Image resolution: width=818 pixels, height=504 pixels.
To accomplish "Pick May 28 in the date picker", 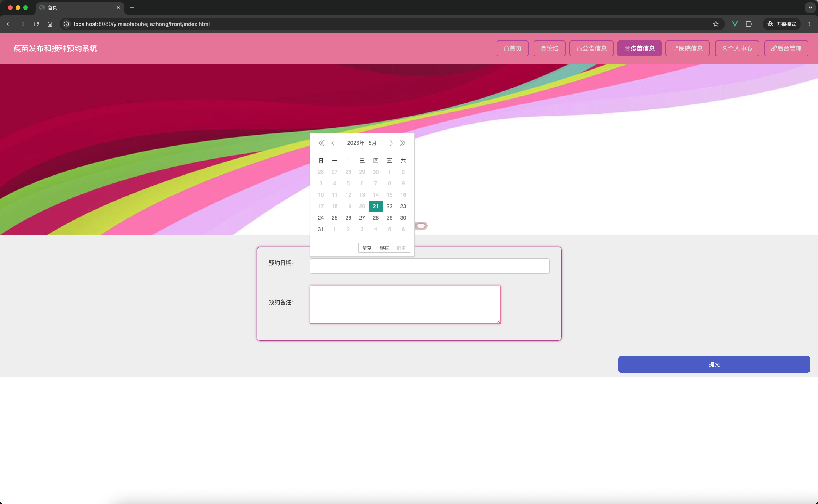I will click(x=376, y=218).
